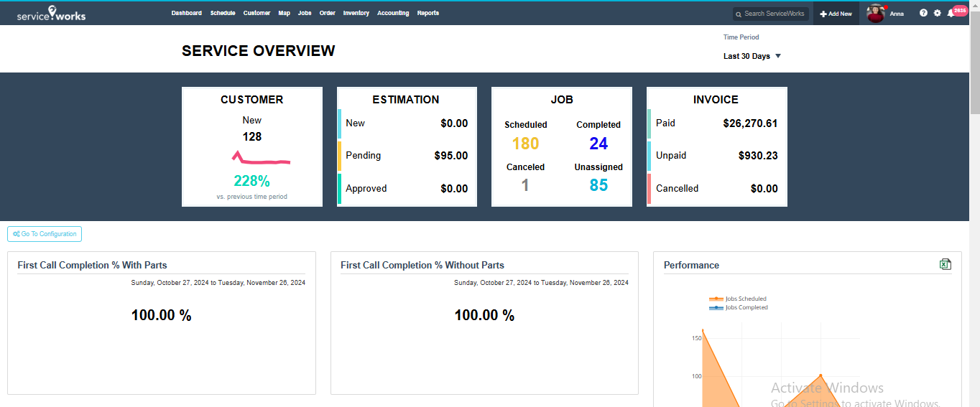The height and width of the screenshot is (407, 980).
Task: Open the notifications bell icon
Action: pyautogui.click(x=951, y=14)
